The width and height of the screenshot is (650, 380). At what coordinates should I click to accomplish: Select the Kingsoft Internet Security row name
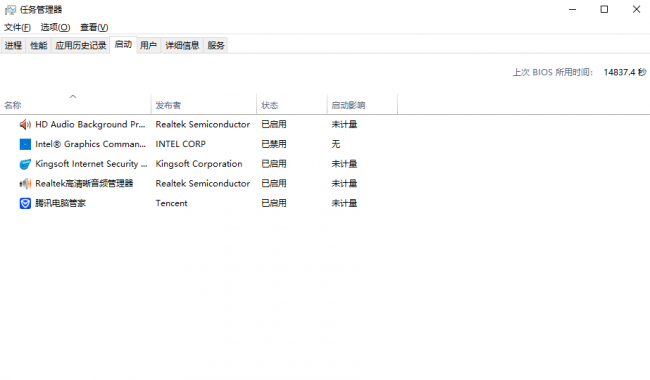[x=91, y=164]
